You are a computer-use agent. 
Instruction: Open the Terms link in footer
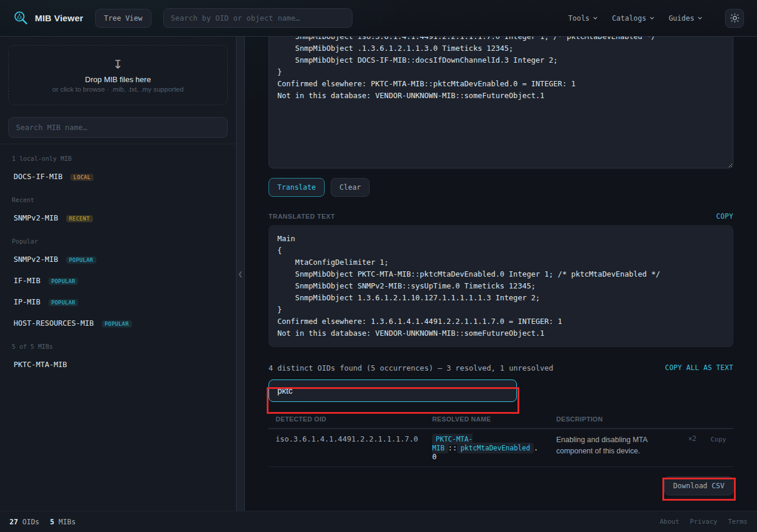pos(737,521)
